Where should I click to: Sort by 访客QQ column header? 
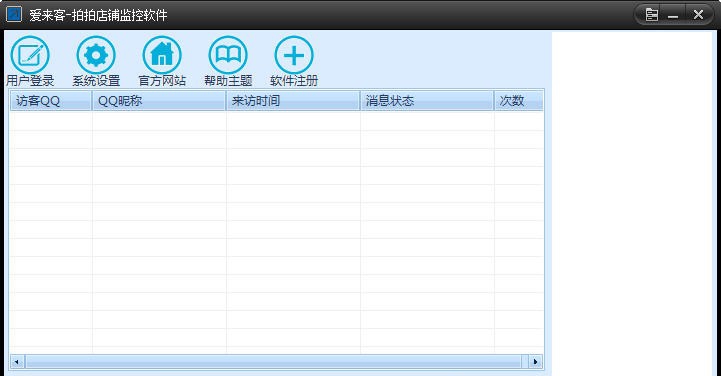point(51,101)
